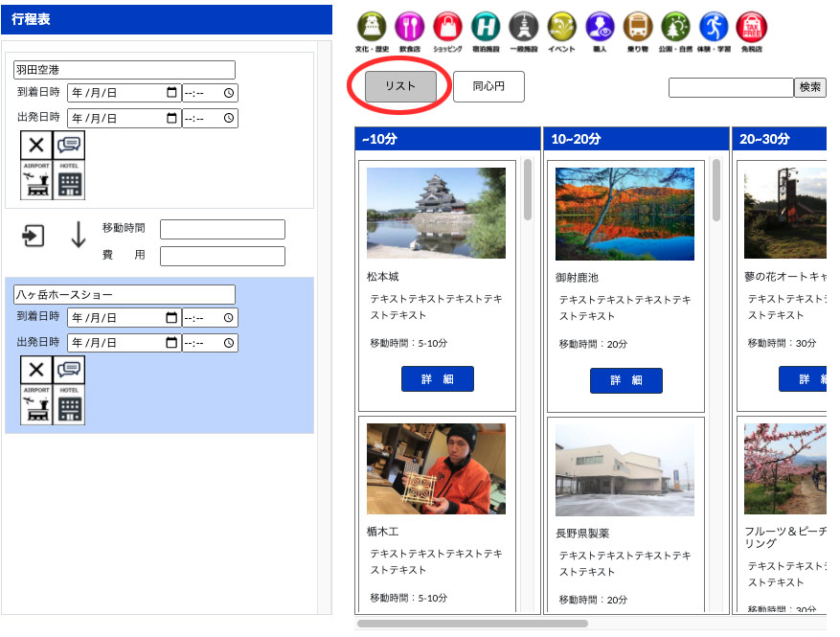
Task: Edit the 羽田空港 stop name field
Action: [x=125, y=70]
